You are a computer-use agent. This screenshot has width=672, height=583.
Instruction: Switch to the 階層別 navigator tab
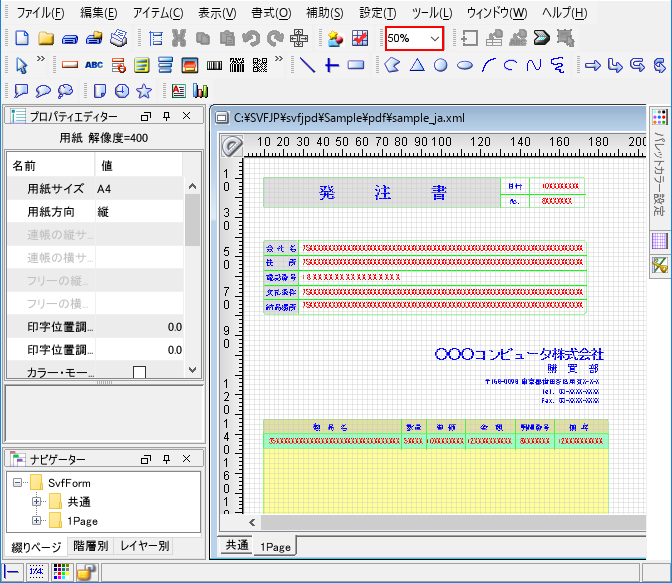click(90, 546)
